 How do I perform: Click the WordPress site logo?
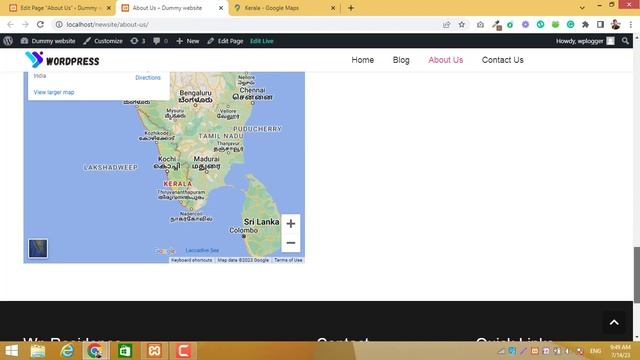click(62, 60)
